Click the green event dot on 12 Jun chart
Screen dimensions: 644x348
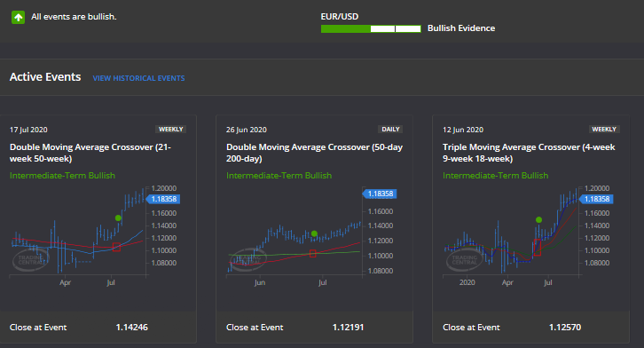pyautogui.click(x=538, y=220)
